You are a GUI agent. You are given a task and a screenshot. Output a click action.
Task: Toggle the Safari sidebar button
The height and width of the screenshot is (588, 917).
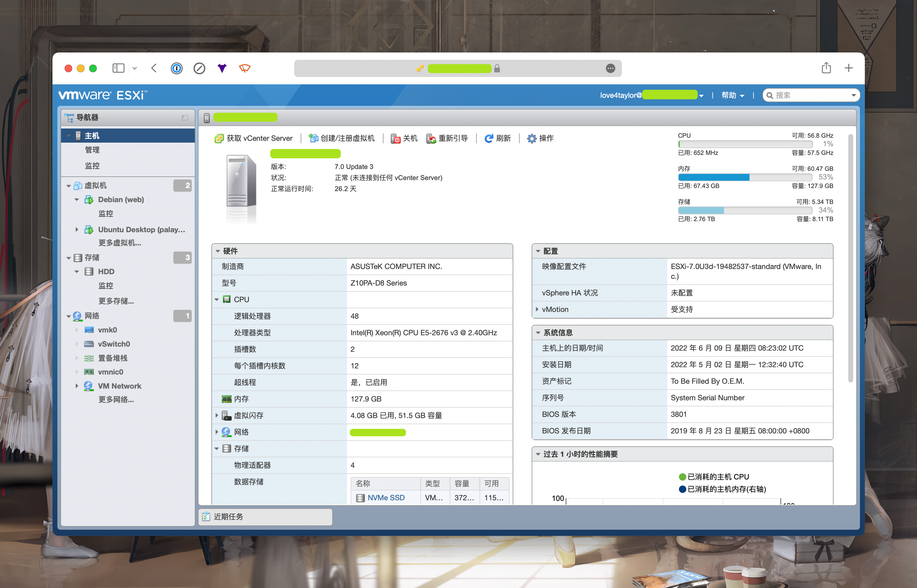118,68
